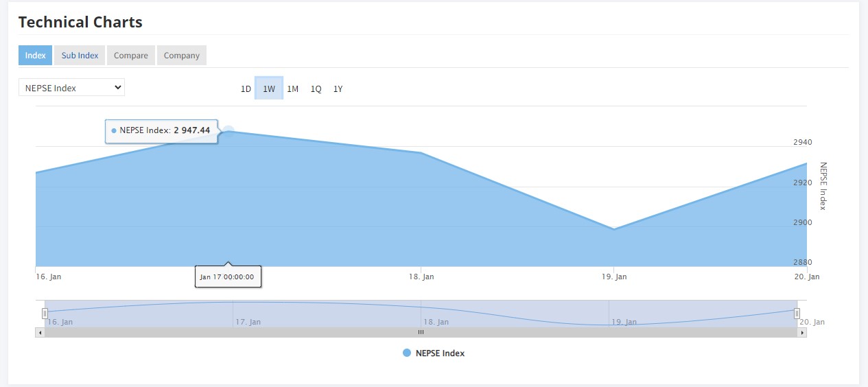This screenshot has width=868, height=387.
Task: Click the highlighted Jan 17 data point
Action: pos(228,130)
